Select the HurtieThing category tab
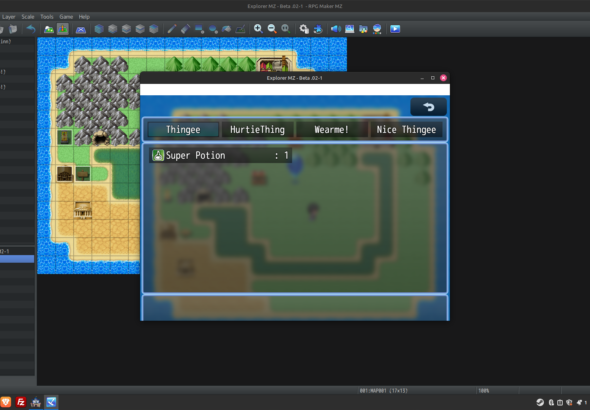 (x=257, y=130)
